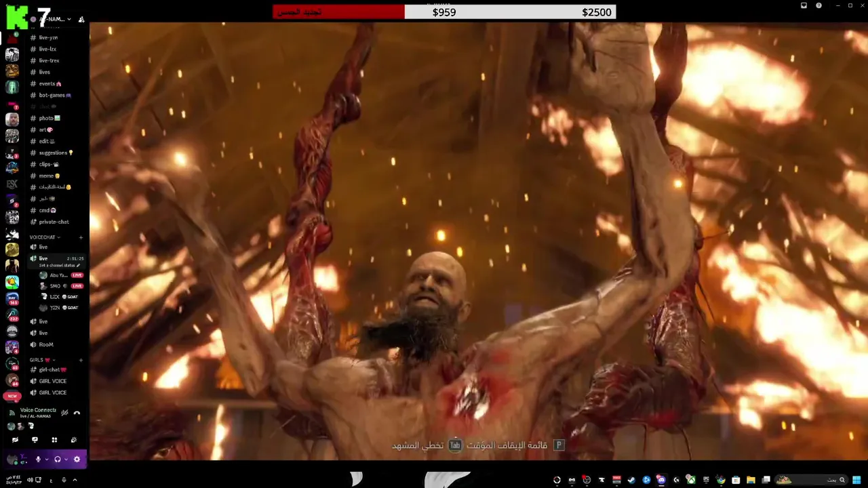The height and width of the screenshot is (488, 868).
Task: Open the #live-lzx text channel
Action: 47,49
